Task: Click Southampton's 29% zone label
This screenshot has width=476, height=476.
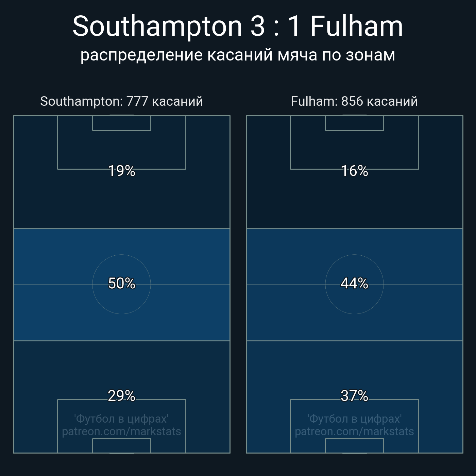Action: [121, 396]
